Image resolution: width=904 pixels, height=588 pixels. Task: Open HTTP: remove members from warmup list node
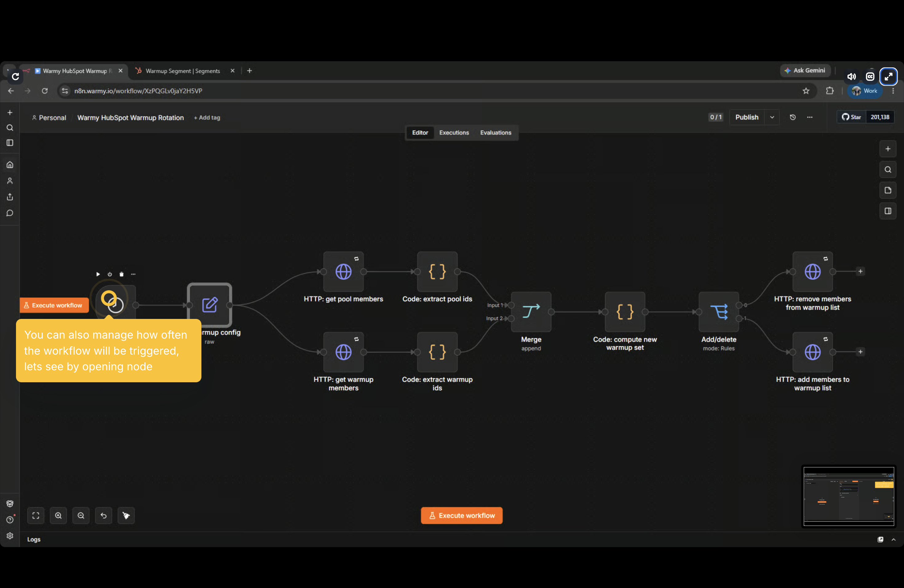(x=812, y=272)
